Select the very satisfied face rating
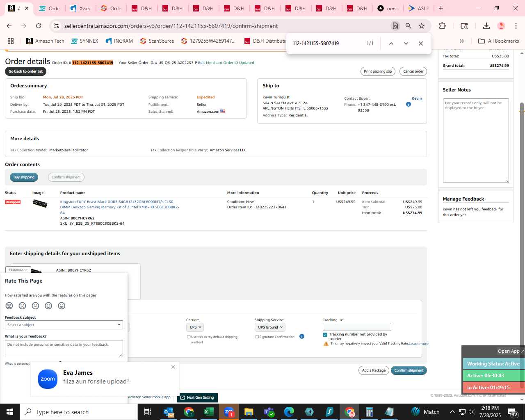The image size is (525, 420). pos(62,306)
